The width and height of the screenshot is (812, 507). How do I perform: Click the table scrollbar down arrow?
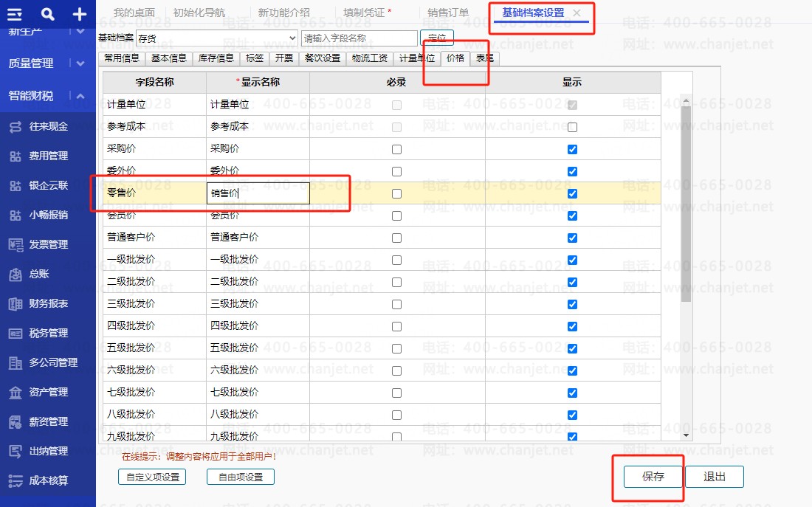(x=687, y=435)
